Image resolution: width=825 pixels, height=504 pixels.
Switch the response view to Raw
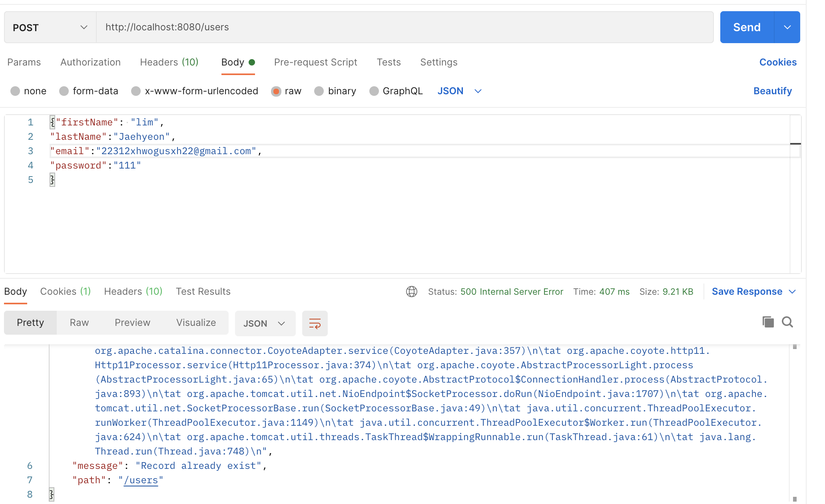79,323
